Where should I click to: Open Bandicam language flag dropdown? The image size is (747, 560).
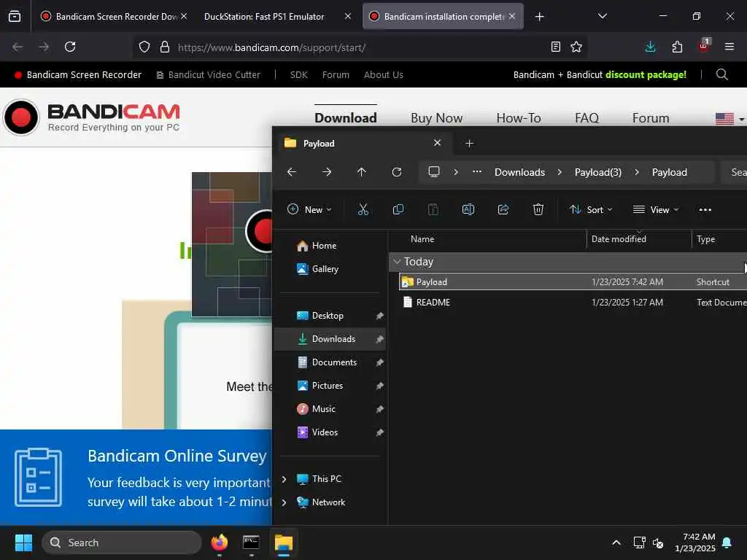tap(729, 119)
